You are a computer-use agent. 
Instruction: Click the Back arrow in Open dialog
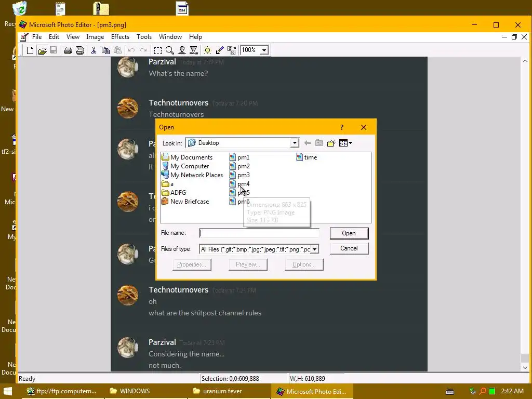[308, 143]
